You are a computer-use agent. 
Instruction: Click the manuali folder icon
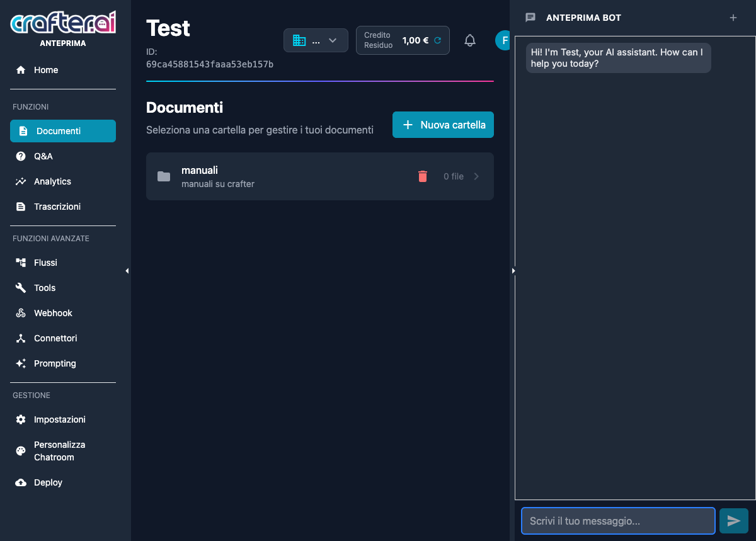[x=164, y=176]
